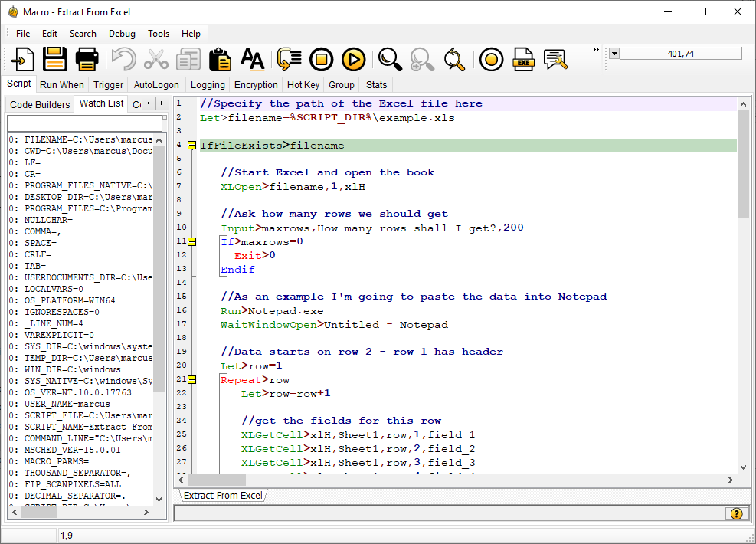This screenshot has height=544, width=756.
Task: Click line 7 XLOpen>filename,1,xlH
Action: tap(293, 187)
